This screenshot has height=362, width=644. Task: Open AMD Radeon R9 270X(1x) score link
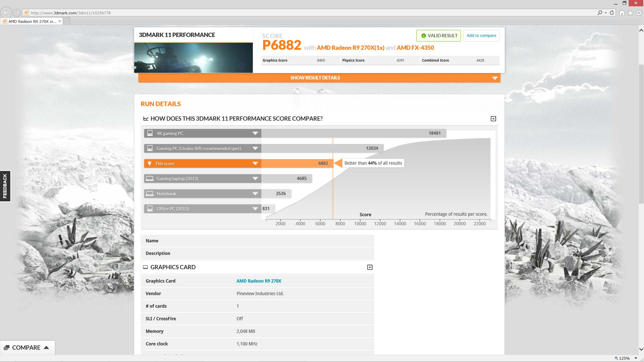tap(350, 48)
